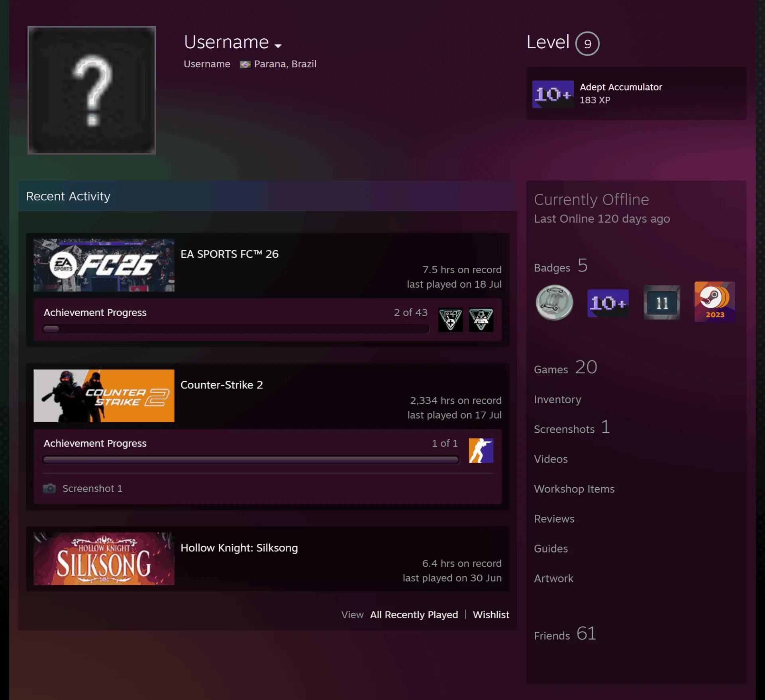The image size is (765, 700).
Task: Open the Videos section
Action: click(551, 459)
